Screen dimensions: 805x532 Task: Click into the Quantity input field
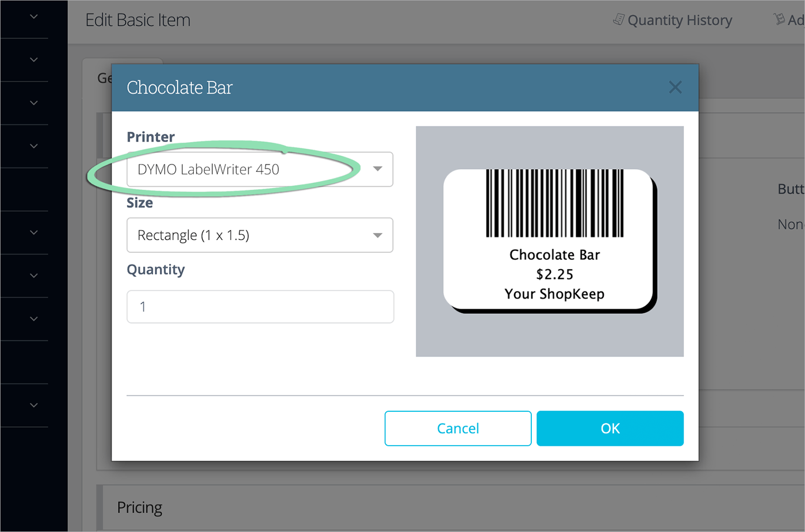tap(260, 307)
